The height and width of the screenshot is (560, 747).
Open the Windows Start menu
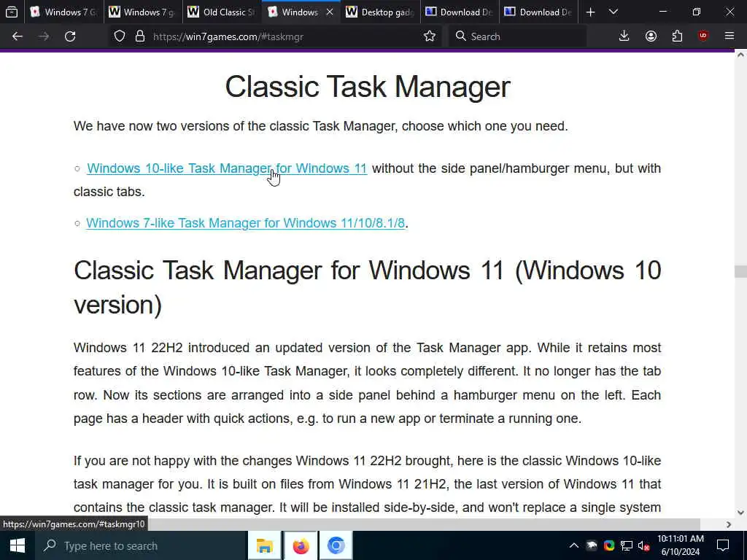18,545
